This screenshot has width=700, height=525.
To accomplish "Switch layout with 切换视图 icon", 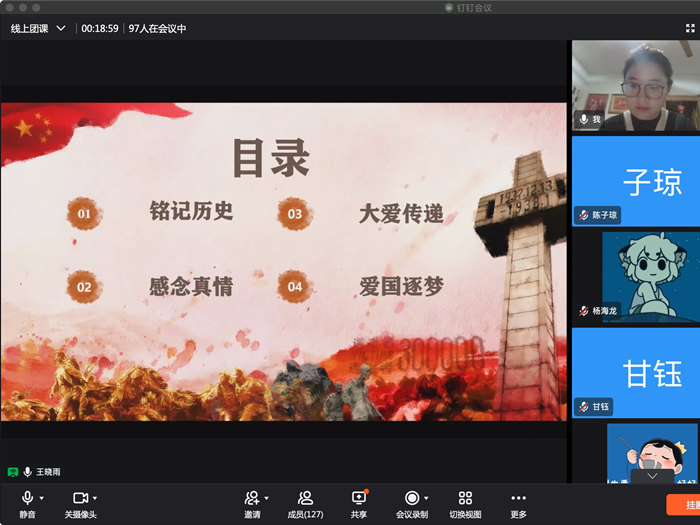I will tap(465, 498).
